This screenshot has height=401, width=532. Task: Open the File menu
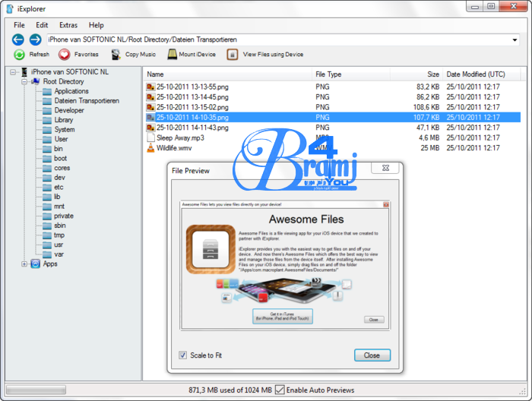[19, 25]
